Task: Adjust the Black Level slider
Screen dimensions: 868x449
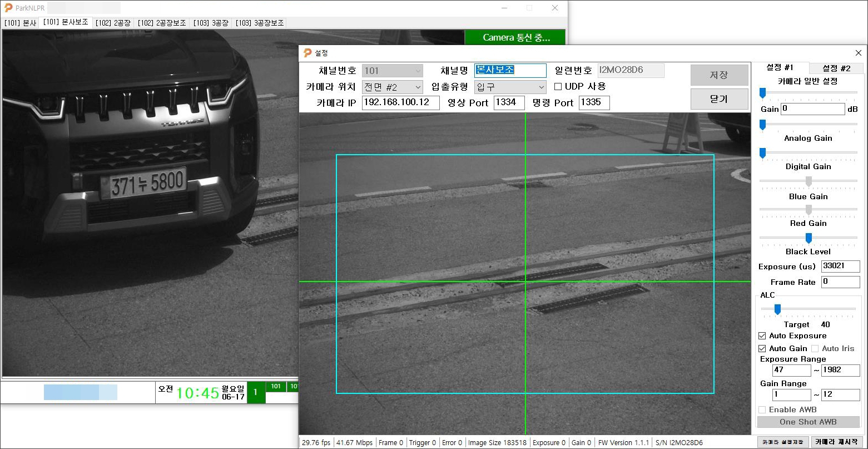Action: pyautogui.click(x=809, y=239)
